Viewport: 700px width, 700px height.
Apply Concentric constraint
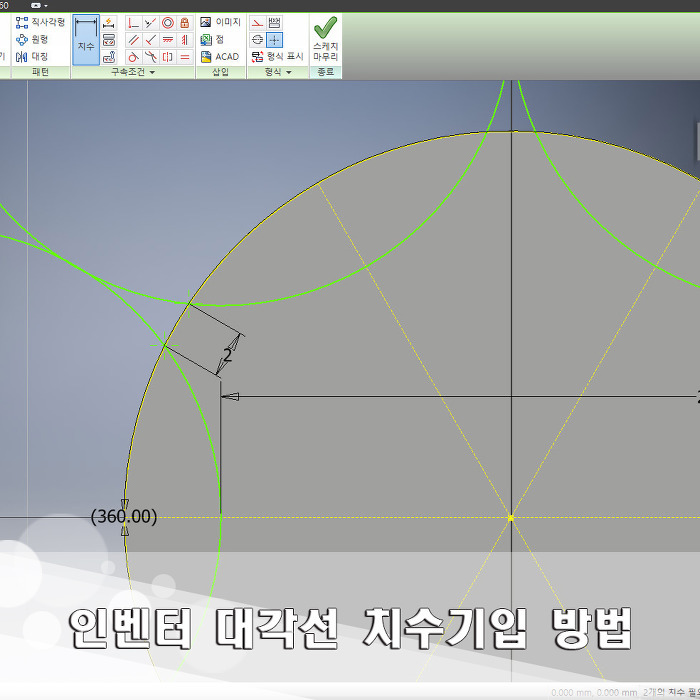(168, 23)
